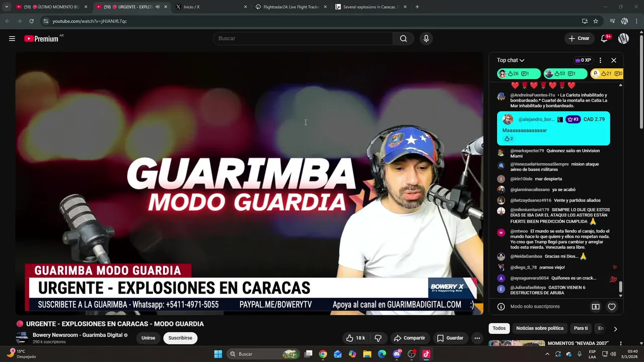644x362 pixels.
Task: Open the pinned Super Chat with 53 likes
Action: (x=565, y=73)
